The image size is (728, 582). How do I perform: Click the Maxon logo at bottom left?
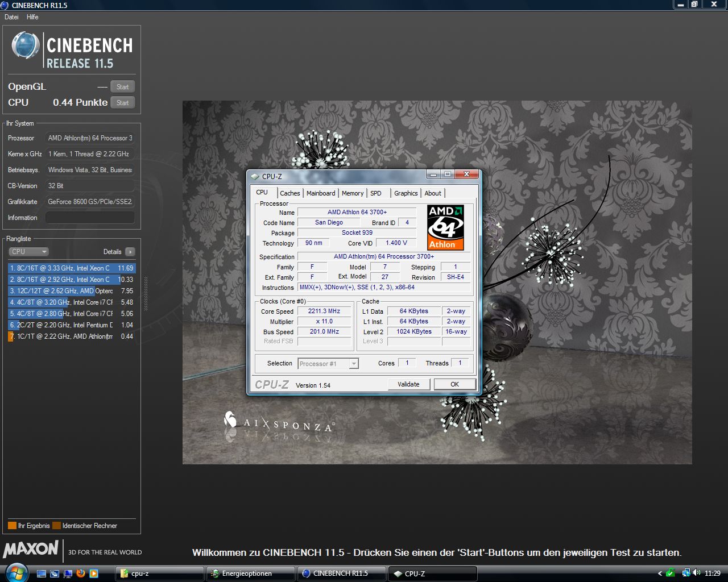coord(31,550)
